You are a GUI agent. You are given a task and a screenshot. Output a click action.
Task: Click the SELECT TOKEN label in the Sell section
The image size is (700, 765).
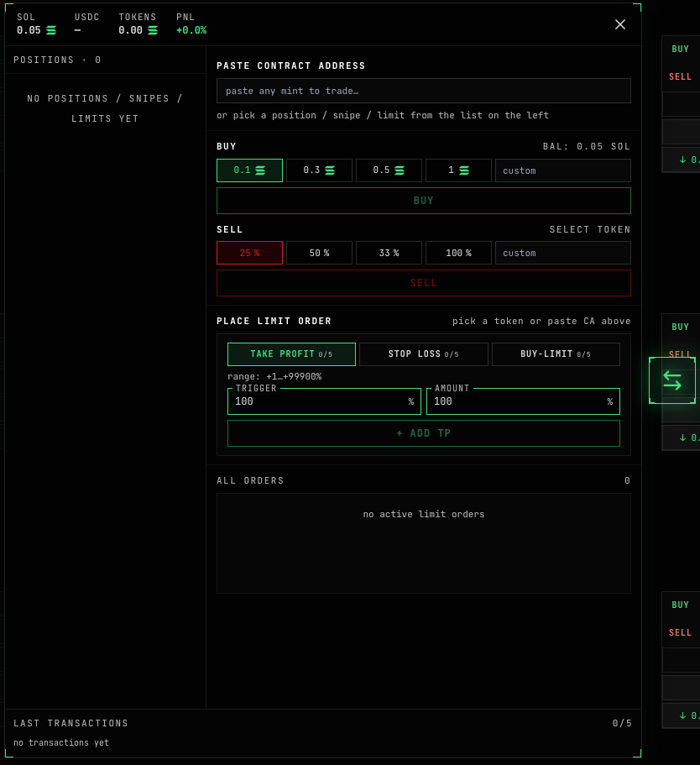590,229
